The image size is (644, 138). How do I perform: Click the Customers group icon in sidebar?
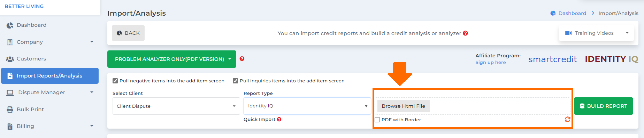[x=10, y=59]
